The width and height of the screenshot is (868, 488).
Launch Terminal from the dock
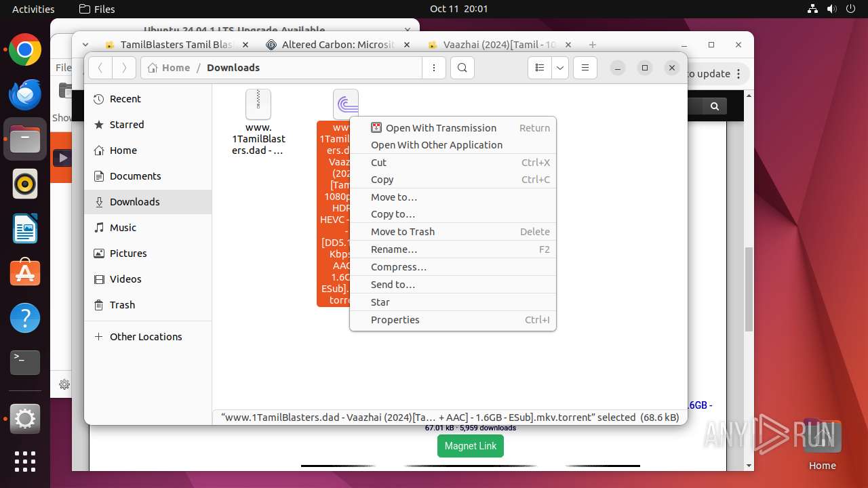tap(25, 363)
